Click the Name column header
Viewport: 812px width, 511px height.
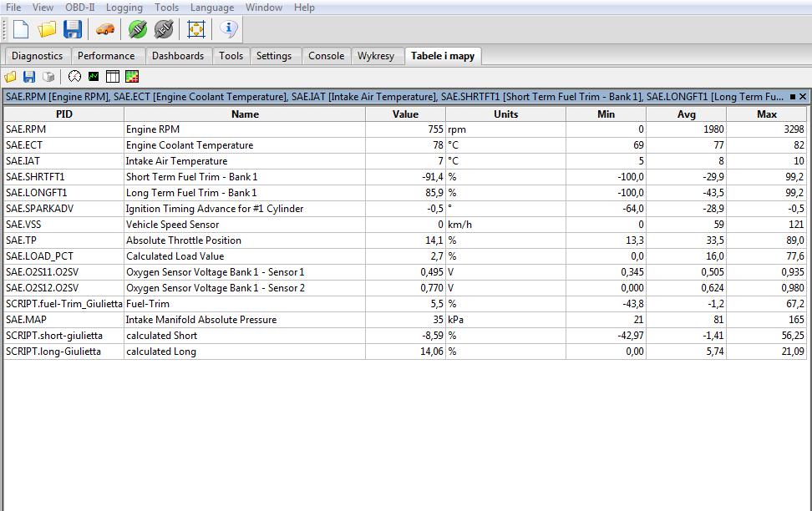(245, 114)
